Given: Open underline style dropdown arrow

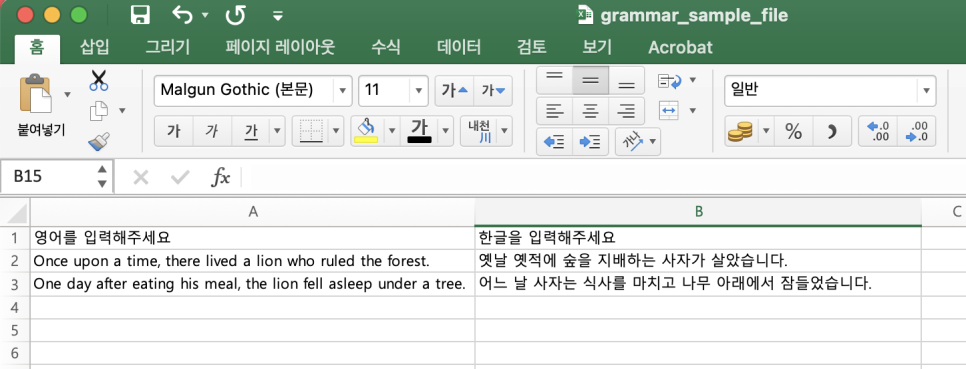Looking at the screenshot, I should pos(278,131).
